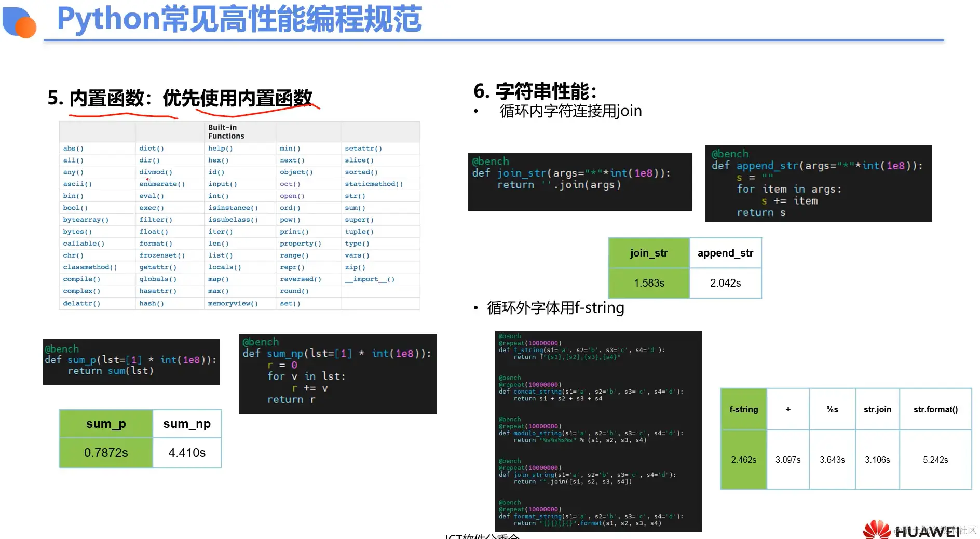Screen dimensions: 980x539
Task: Select the green "join_str" header cell
Action: click(x=649, y=253)
